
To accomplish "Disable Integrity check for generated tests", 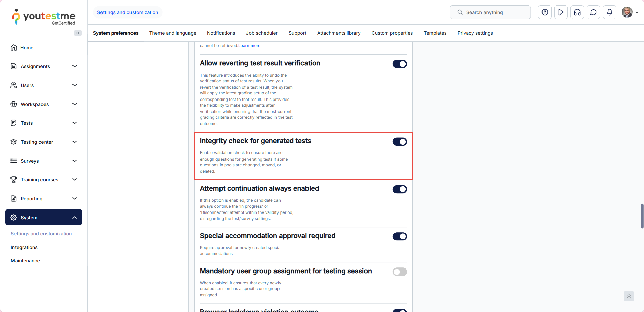I will click(400, 142).
